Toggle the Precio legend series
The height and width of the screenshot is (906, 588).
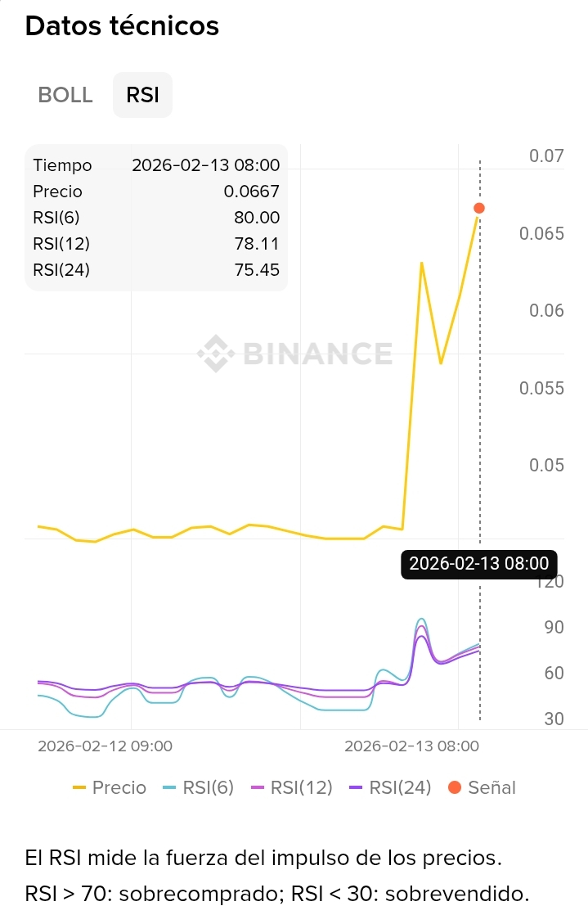click(110, 787)
